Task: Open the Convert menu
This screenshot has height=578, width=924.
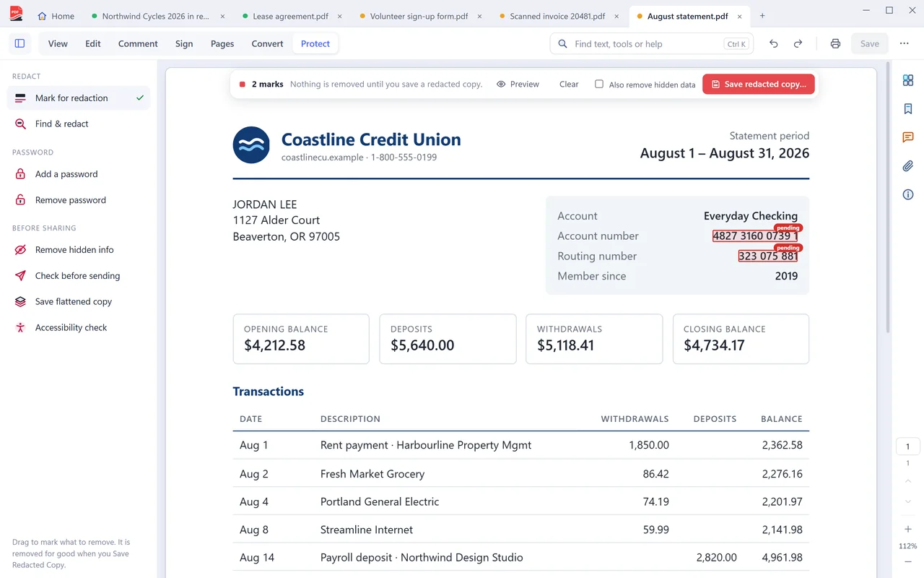Action: coord(267,43)
